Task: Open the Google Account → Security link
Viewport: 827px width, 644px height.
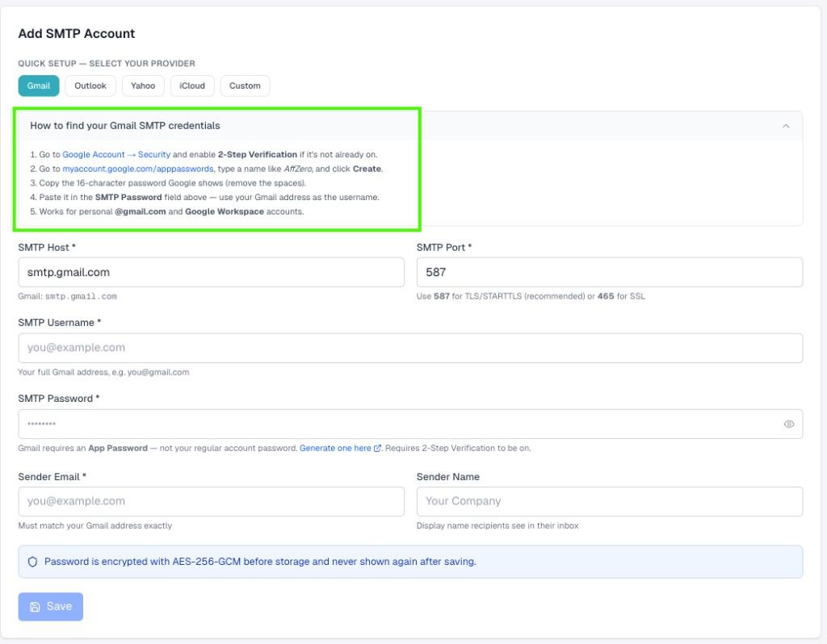Action: pyautogui.click(x=116, y=154)
